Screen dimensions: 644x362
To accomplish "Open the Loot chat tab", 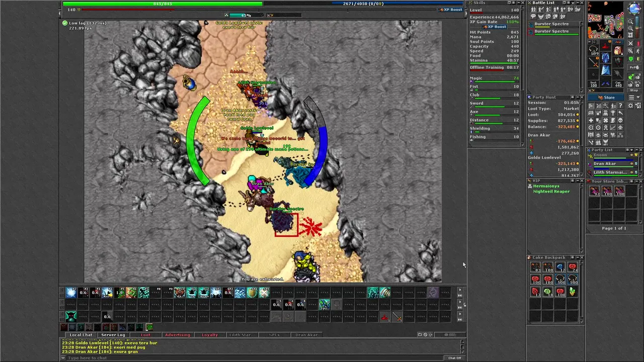I will pyautogui.click(x=145, y=335).
